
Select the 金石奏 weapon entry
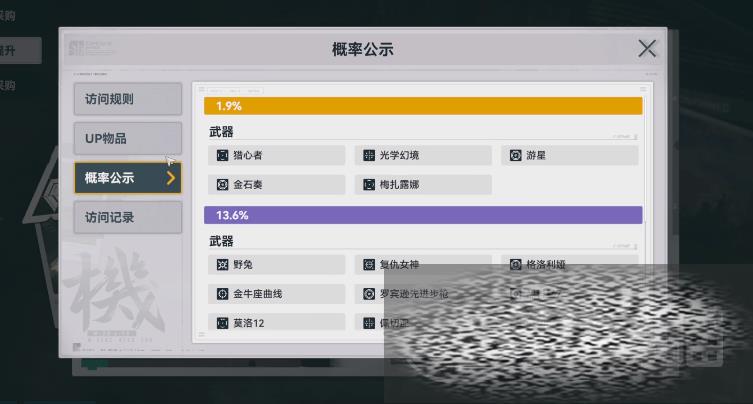pos(277,184)
